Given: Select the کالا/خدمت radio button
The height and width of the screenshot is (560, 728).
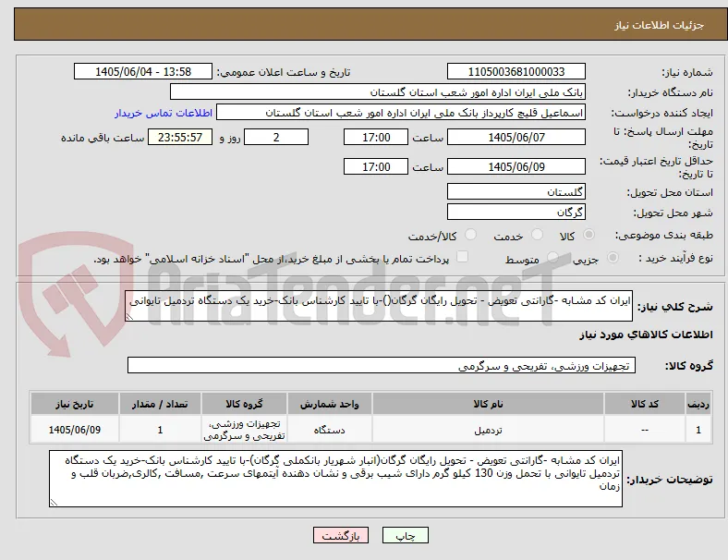Looking at the screenshot, I should click(x=471, y=235).
